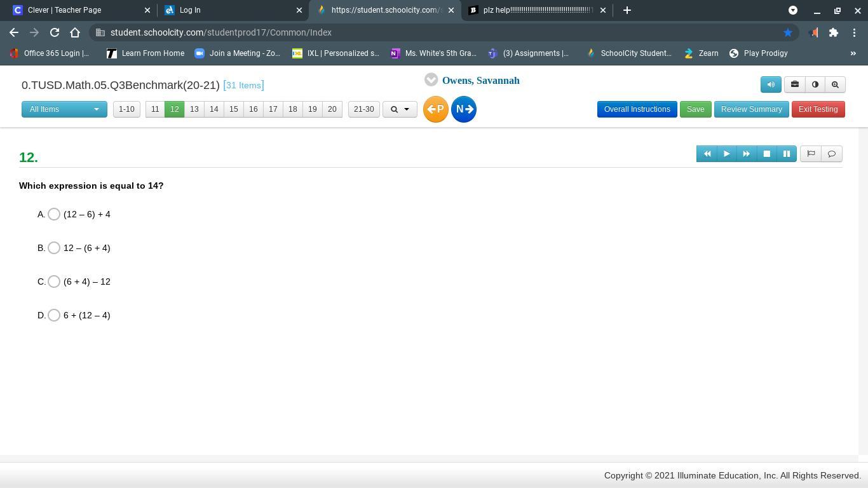868x488 pixels.
Task: Choose option B: 12 – (6 + 4)
Action: pos(54,248)
